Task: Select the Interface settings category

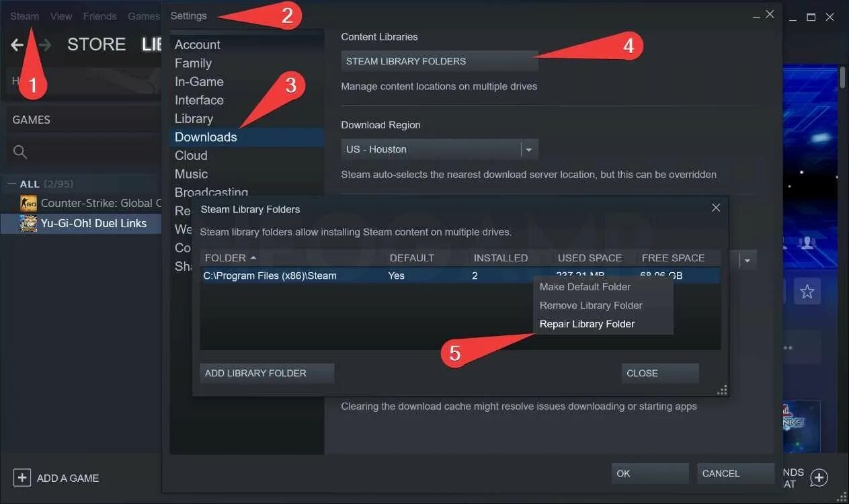Action: [x=199, y=100]
